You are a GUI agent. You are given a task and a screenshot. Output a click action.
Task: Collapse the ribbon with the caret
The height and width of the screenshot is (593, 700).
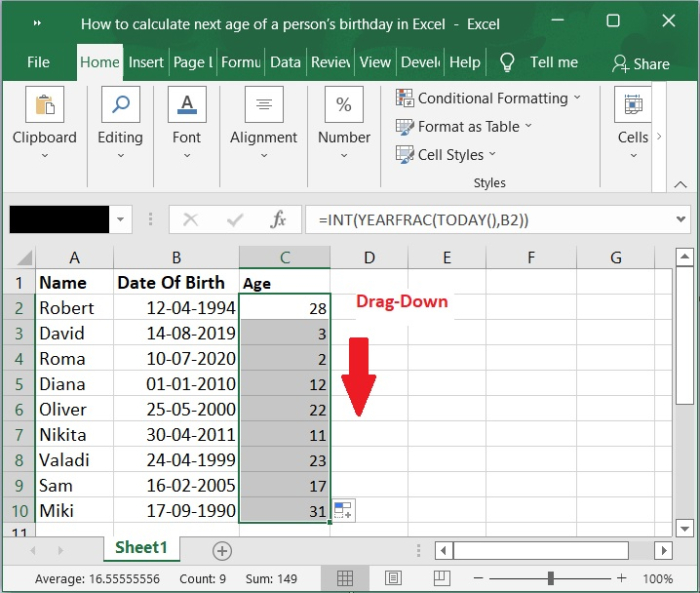pos(680,184)
